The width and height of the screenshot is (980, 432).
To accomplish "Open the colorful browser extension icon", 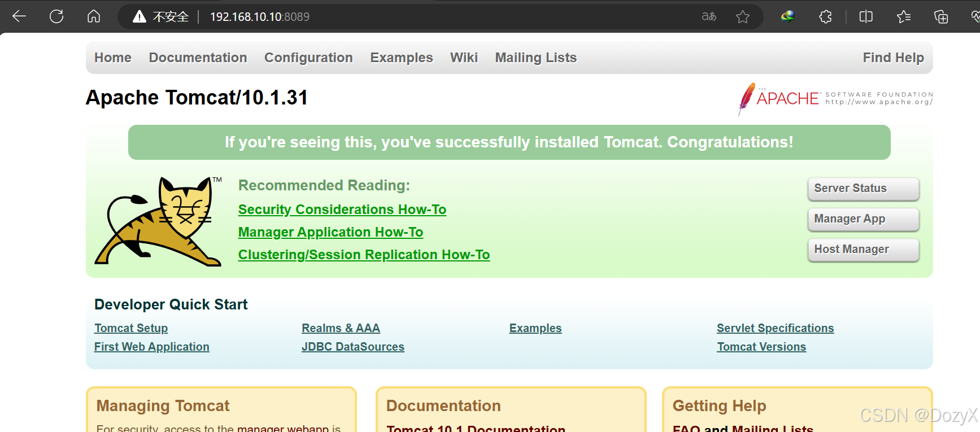I will coord(787,16).
